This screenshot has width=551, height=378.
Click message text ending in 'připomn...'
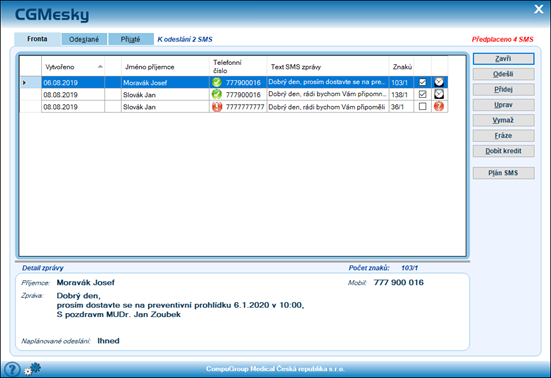pyautogui.click(x=328, y=94)
